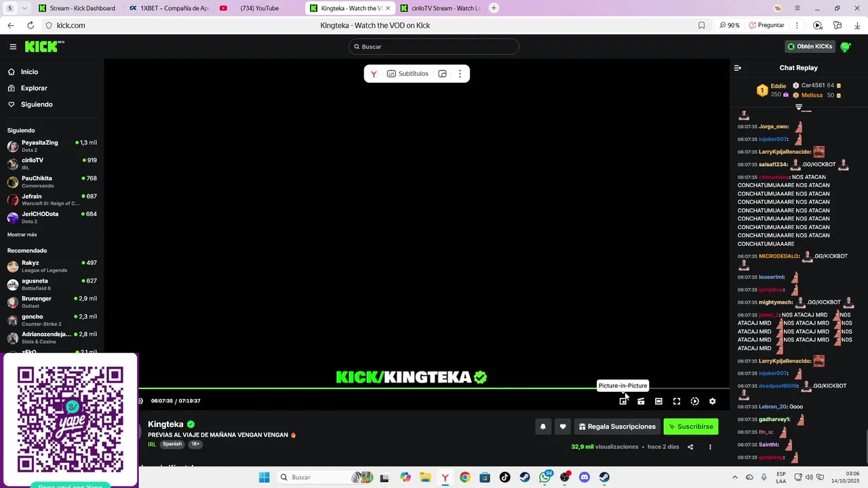Click the pop-out video icon in overlay toolbar
Screen dimensions: 868x488
pos(442,74)
